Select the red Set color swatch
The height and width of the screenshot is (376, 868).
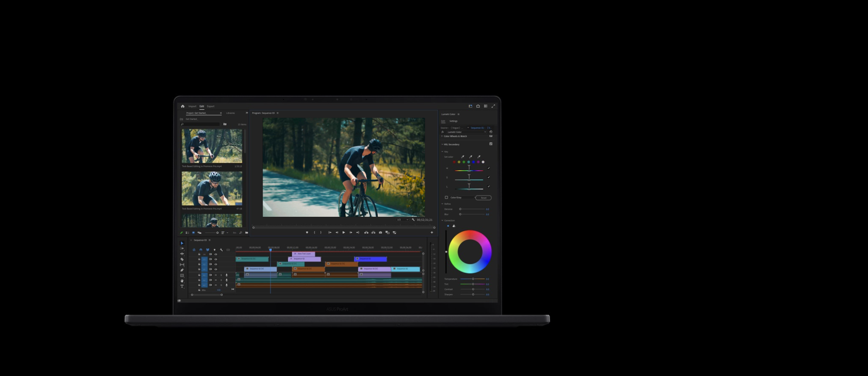[454, 162]
